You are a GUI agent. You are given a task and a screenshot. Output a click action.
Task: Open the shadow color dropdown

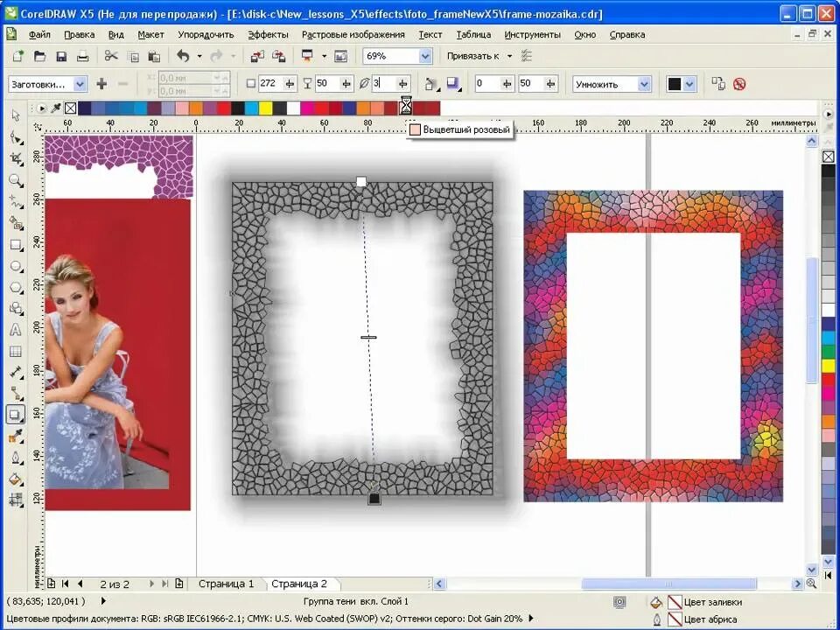coord(689,84)
